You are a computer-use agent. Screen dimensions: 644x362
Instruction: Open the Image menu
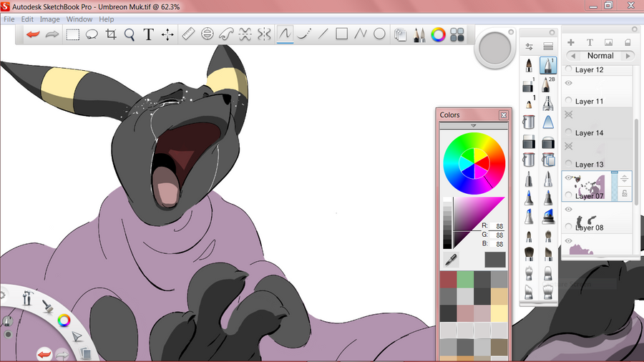49,19
